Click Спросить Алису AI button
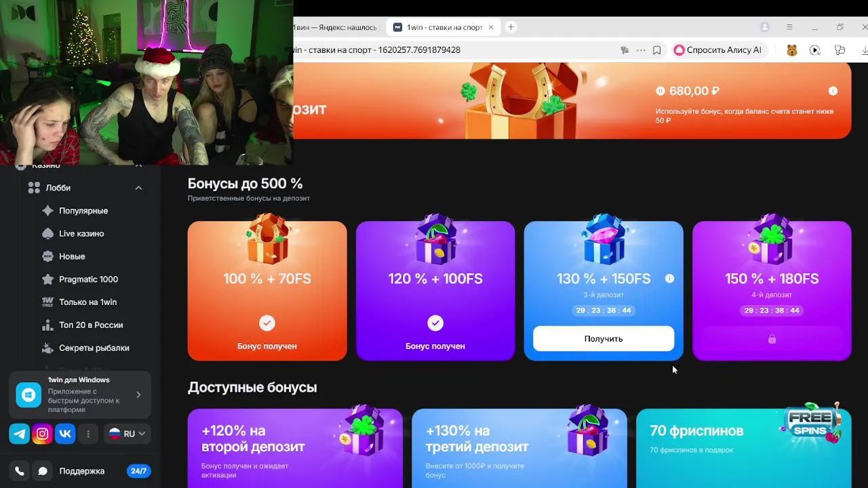This screenshot has width=868, height=488. pyautogui.click(x=718, y=50)
